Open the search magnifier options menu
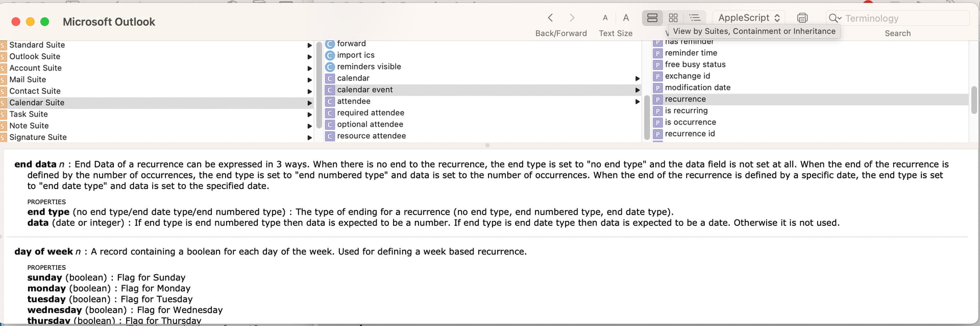Screen dimensions: 980x326 tap(835, 18)
